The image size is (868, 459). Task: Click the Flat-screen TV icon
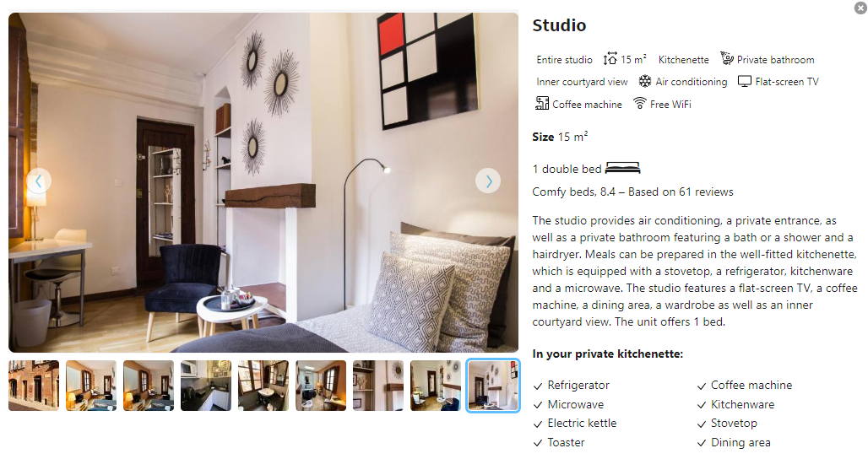point(745,81)
